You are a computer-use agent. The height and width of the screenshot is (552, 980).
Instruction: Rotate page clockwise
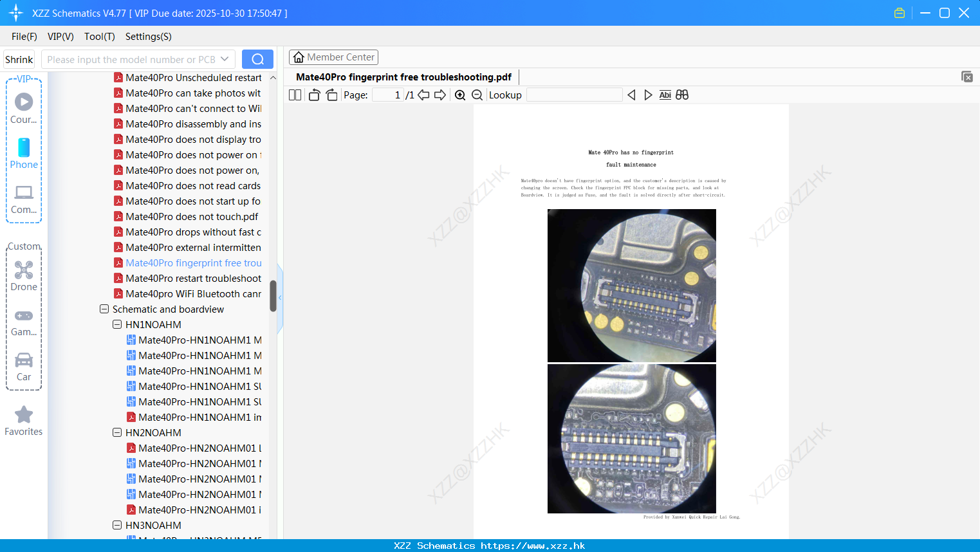[x=331, y=95]
